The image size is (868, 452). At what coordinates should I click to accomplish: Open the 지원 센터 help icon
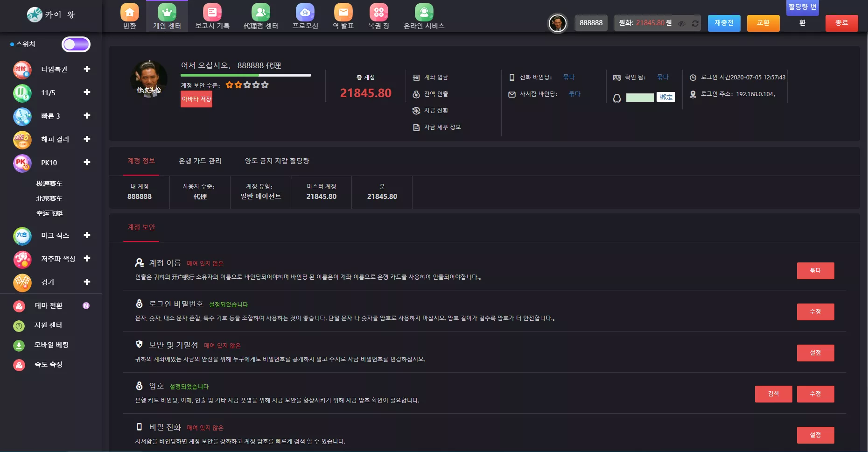tap(19, 326)
